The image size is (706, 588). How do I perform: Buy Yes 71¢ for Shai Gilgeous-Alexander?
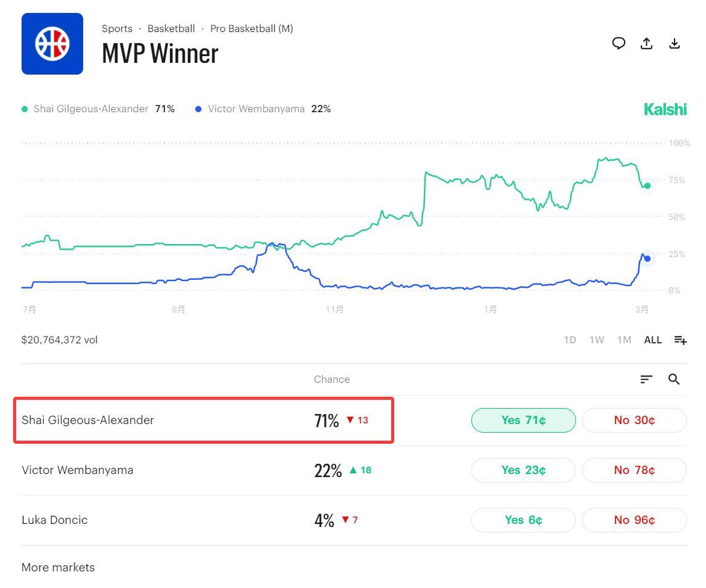click(523, 420)
